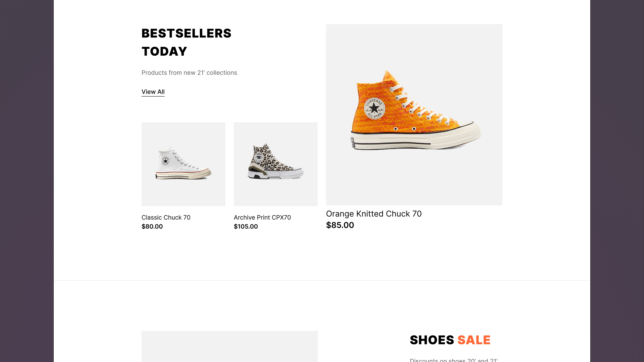Click the 'Discounts on shoes' description text
This screenshot has width=644, height=362.
[x=454, y=360]
